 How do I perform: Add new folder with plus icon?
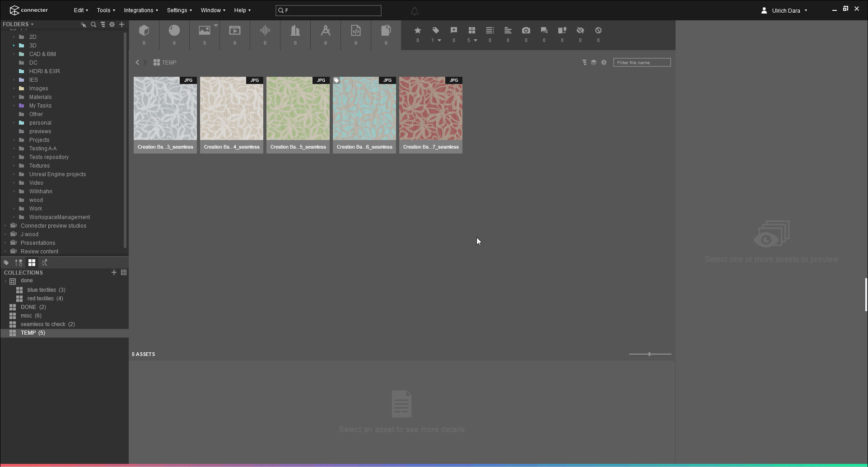(x=121, y=24)
